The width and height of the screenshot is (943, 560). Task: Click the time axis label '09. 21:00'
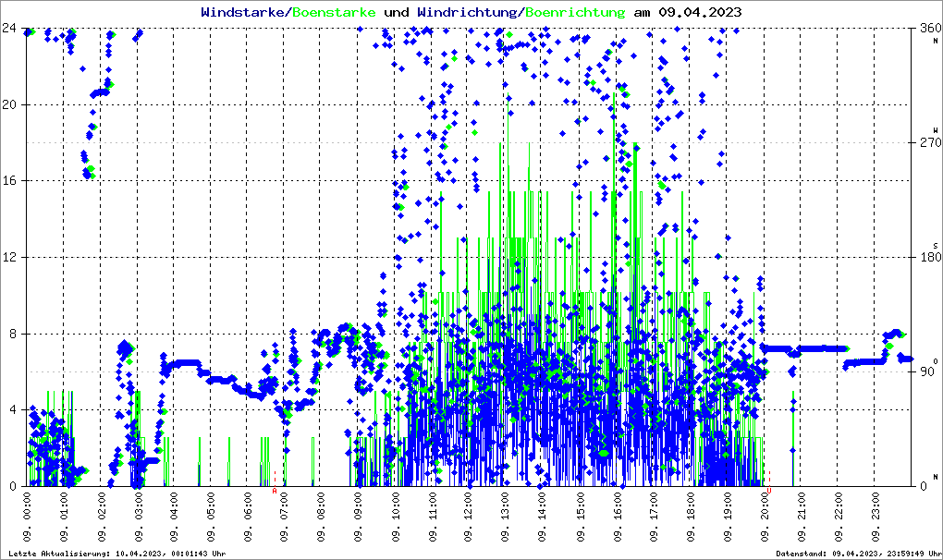coord(801,517)
